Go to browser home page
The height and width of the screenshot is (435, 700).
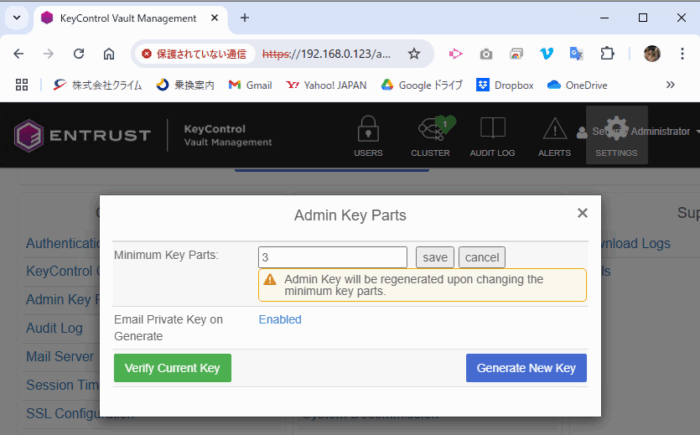point(109,54)
